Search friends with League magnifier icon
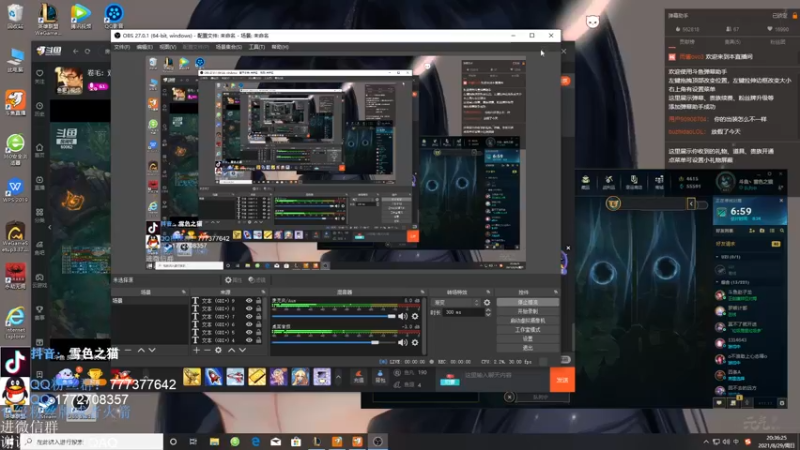This screenshot has width=800, height=450. click(x=782, y=231)
